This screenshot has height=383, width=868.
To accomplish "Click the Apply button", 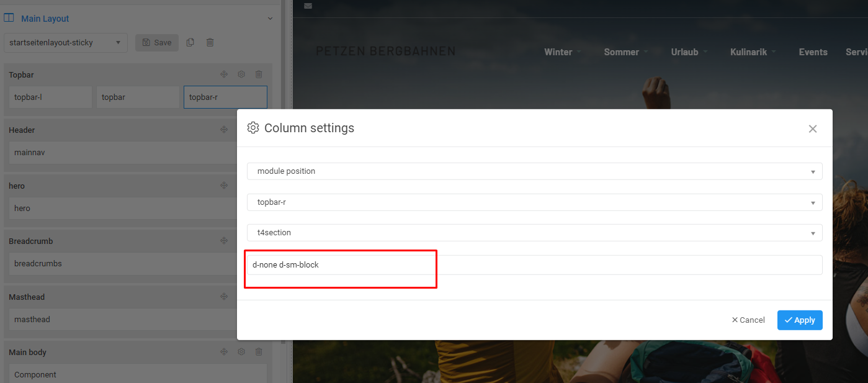I will 800,320.
